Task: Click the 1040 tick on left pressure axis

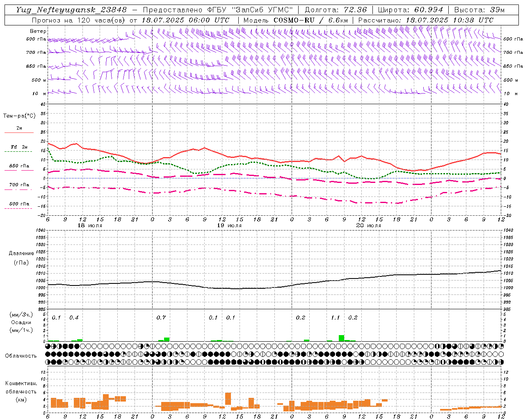Action: pos(40,231)
